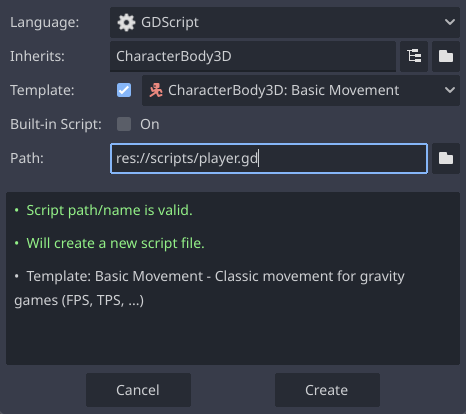The width and height of the screenshot is (466, 414).
Task: Click the 'Template:' label
Action: coord(42,90)
